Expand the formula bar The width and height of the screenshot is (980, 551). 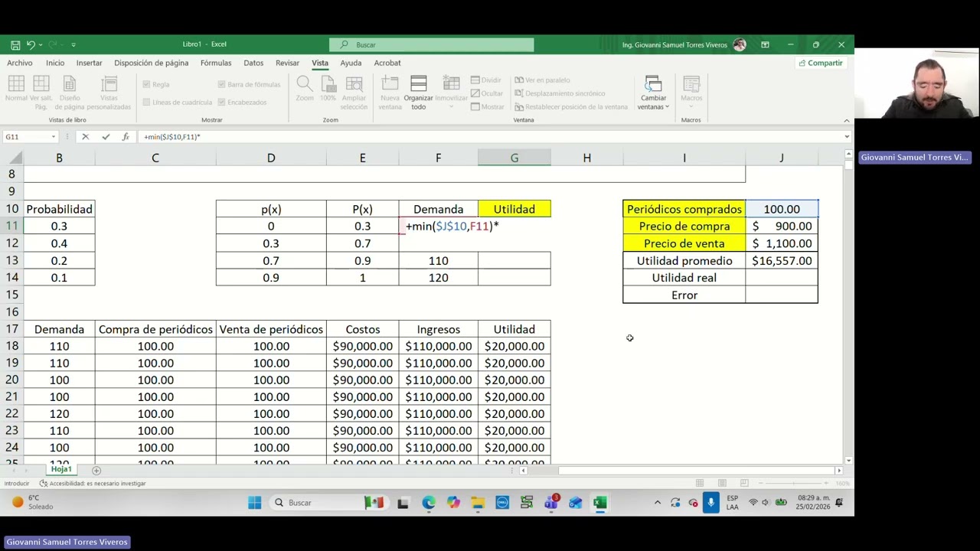tap(847, 137)
